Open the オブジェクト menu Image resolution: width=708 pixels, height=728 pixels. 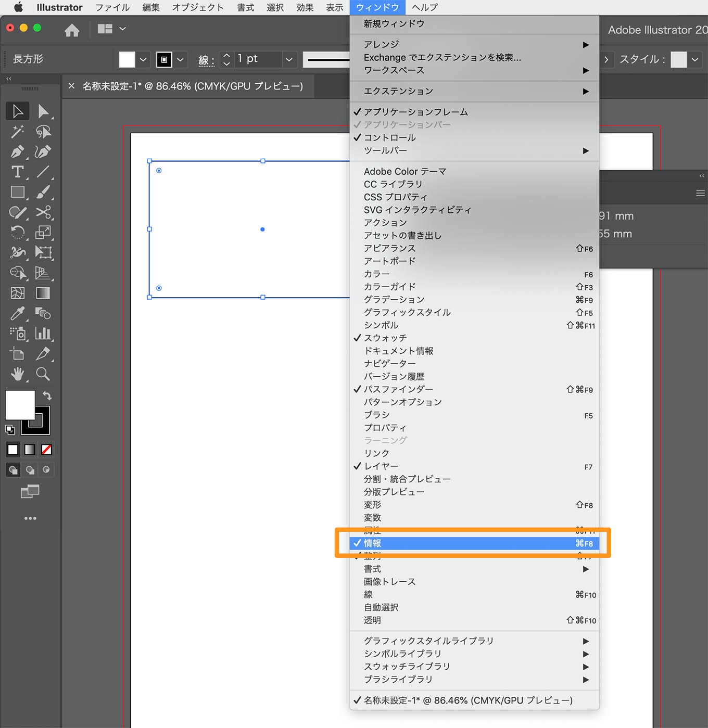click(198, 7)
